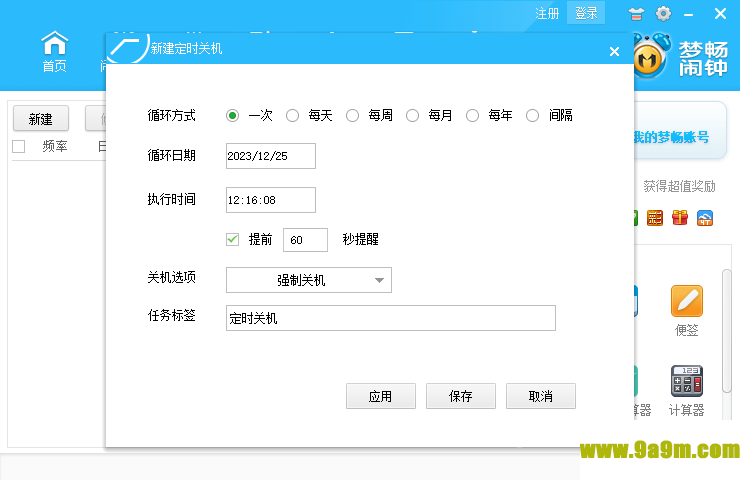
Task: Minimize the main window
Action: [689, 14]
